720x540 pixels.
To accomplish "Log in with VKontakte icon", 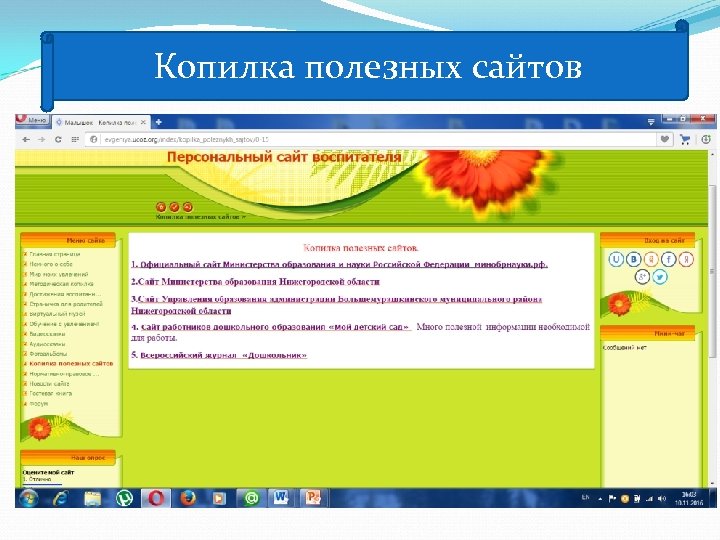I will [x=634, y=259].
